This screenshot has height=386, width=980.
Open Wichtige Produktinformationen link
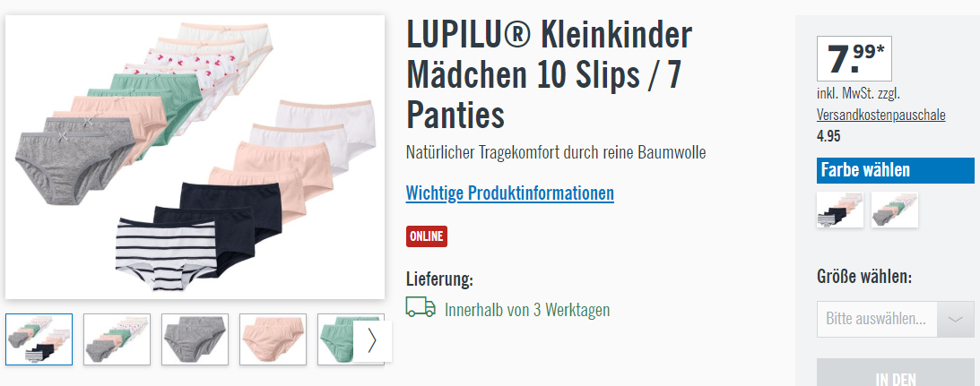(x=509, y=193)
